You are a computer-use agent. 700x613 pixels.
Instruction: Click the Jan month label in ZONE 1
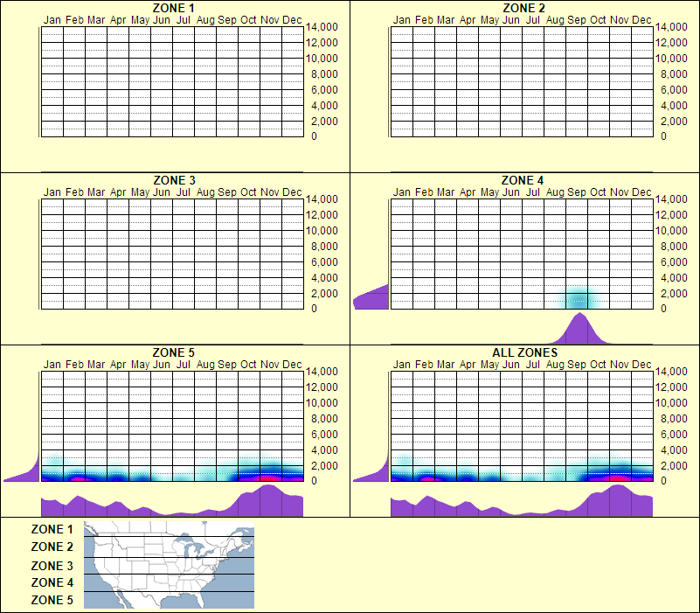click(51, 19)
